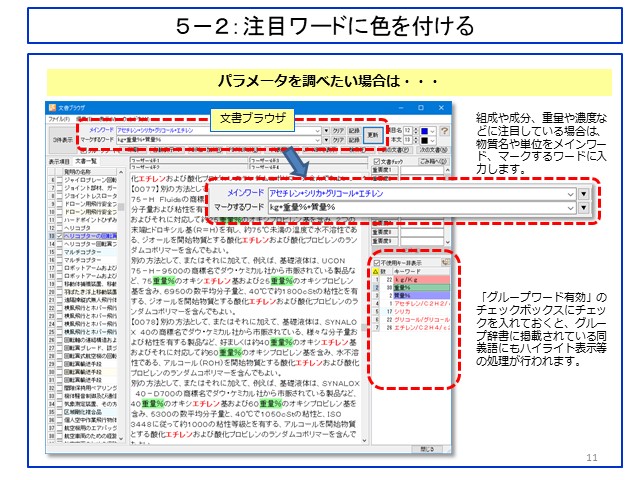Screen dimensions: 640x480
Task: Click the blue 項目名 color swatch
Action: coord(424,131)
